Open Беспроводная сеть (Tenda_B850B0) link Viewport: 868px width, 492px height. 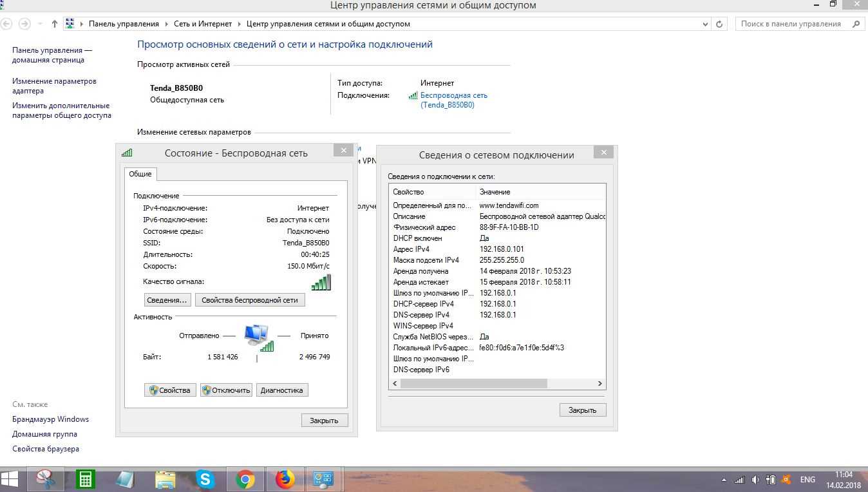[x=454, y=100]
